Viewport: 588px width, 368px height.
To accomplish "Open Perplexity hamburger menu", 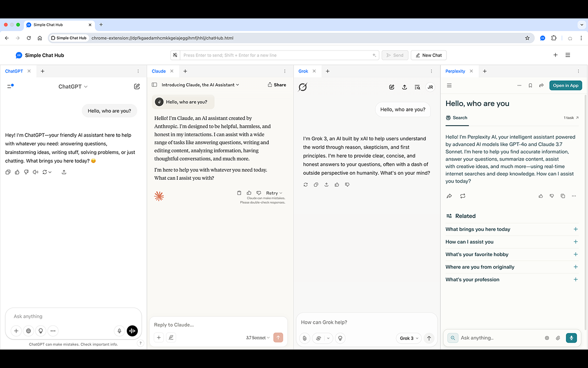I will (x=449, y=86).
